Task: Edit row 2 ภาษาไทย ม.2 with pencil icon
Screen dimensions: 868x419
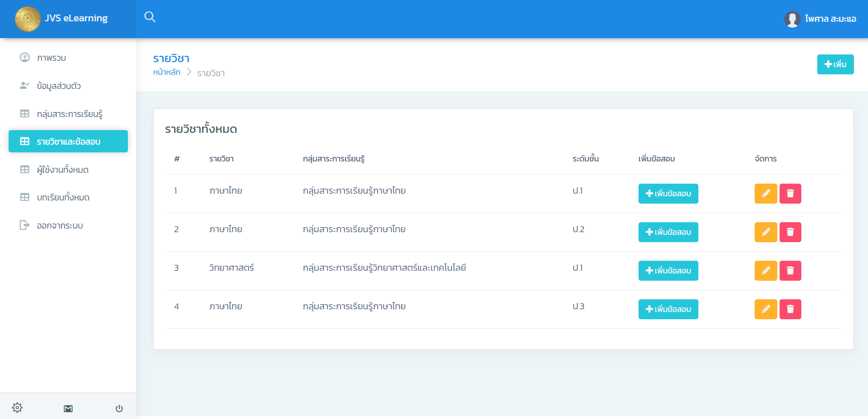Action: [x=766, y=232]
